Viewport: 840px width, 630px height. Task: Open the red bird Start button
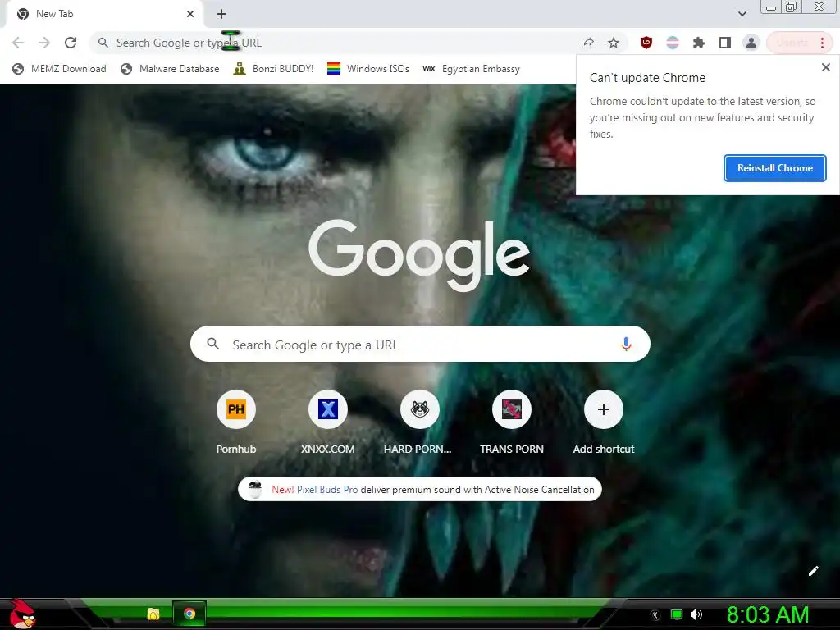[x=22, y=614]
